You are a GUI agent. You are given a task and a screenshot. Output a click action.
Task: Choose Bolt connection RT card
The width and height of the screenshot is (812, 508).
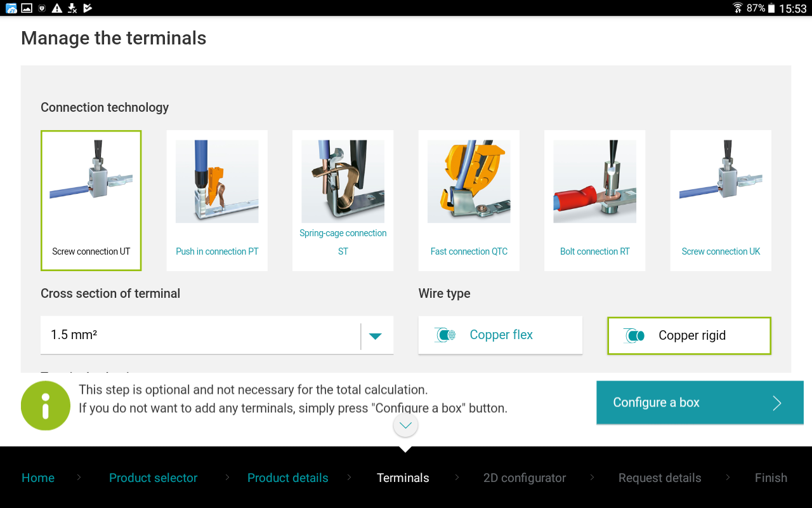click(x=595, y=201)
